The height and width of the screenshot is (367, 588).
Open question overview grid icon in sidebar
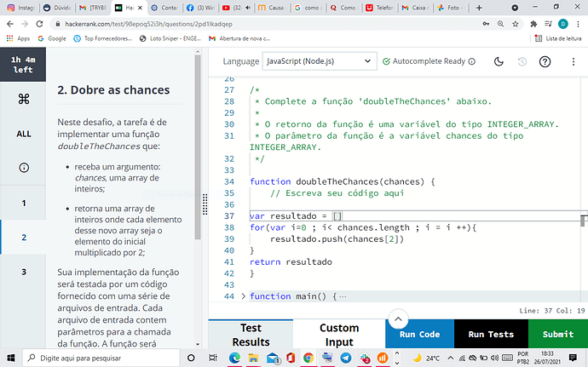point(23,100)
